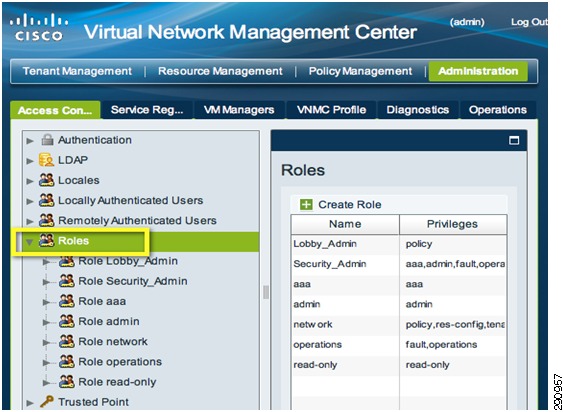This screenshot has width=563, height=412.
Task: Switch to the Diagnostics tab
Action: point(418,110)
